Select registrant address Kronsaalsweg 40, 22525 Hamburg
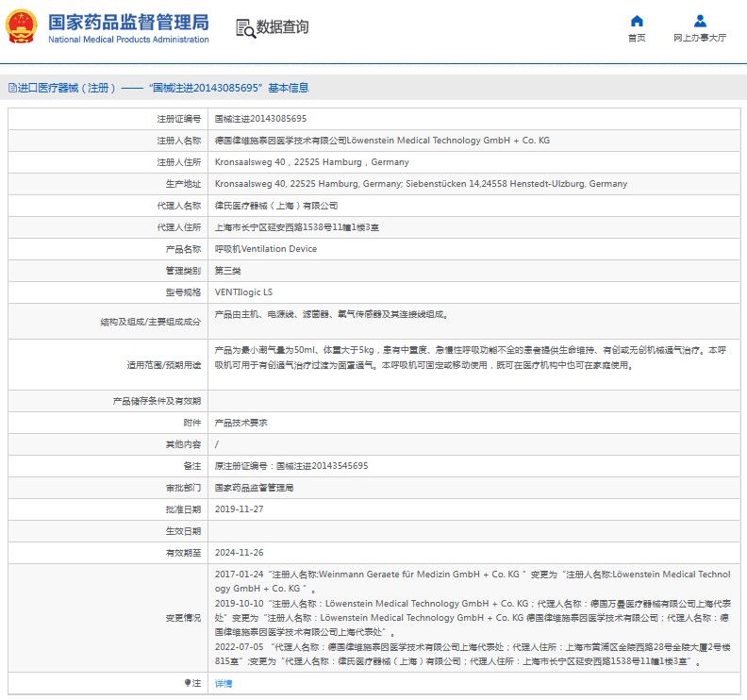 click(x=311, y=162)
